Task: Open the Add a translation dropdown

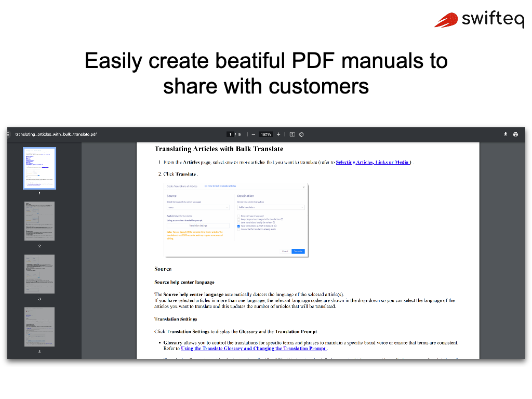Action: click(271, 207)
